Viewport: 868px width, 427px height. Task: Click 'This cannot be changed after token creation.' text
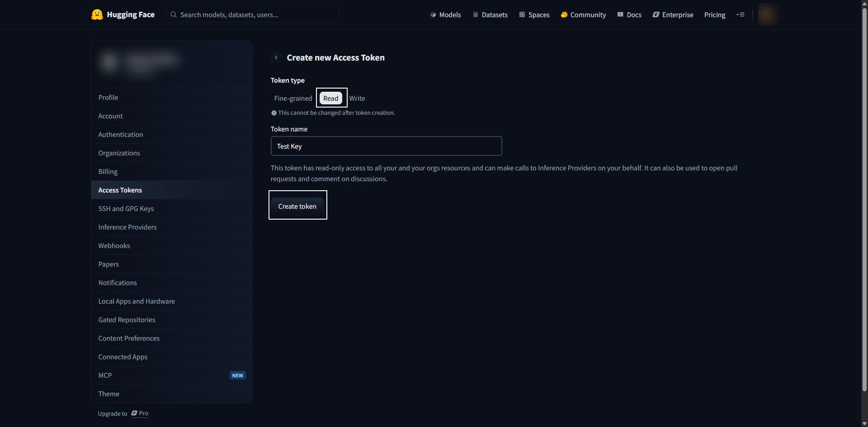pos(337,113)
